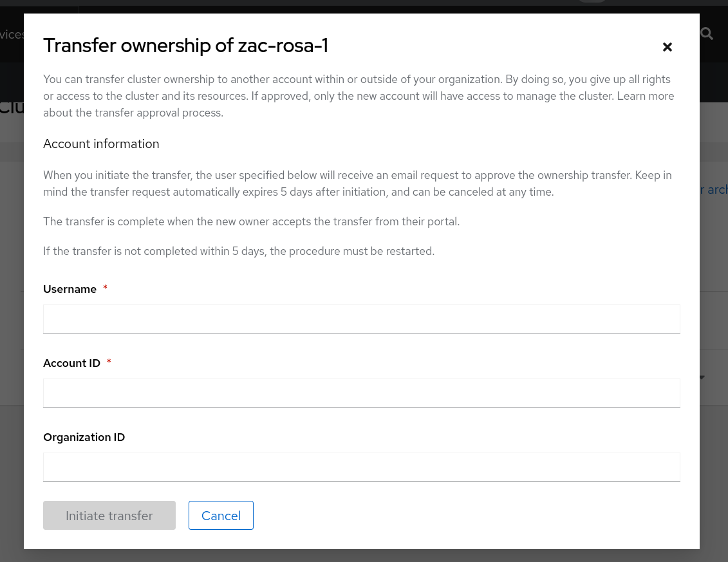This screenshot has width=728, height=562.
Task: Expand the dropdown caret behind the dialog
Action: click(x=702, y=377)
